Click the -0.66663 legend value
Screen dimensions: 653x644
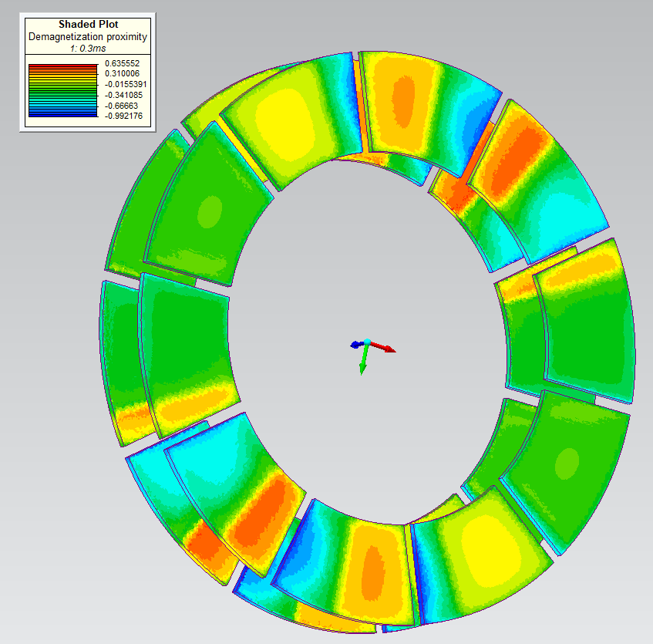[125, 106]
